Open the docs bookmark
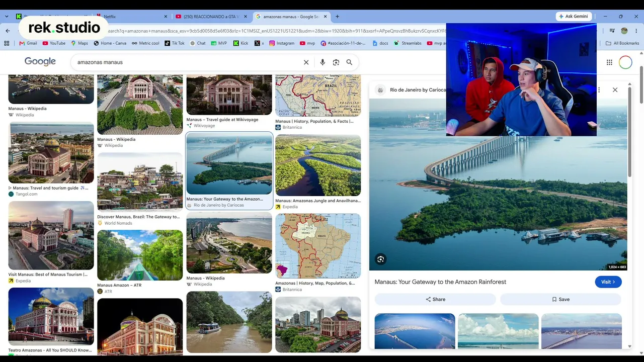The height and width of the screenshot is (362, 644). click(x=380, y=43)
